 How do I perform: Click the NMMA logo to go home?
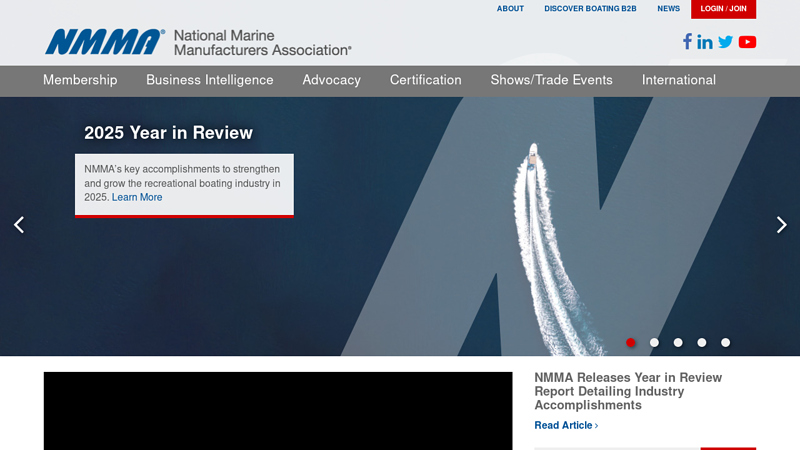[x=105, y=42]
